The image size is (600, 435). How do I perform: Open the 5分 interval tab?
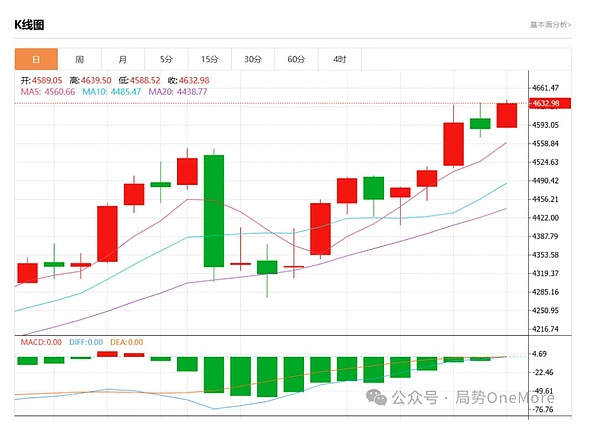click(x=166, y=59)
